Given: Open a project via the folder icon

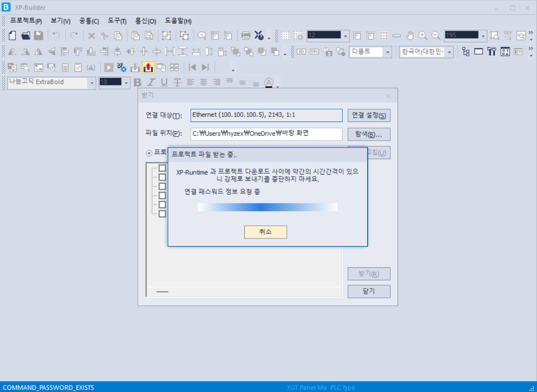Looking at the screenshot, I should point(26,35).
